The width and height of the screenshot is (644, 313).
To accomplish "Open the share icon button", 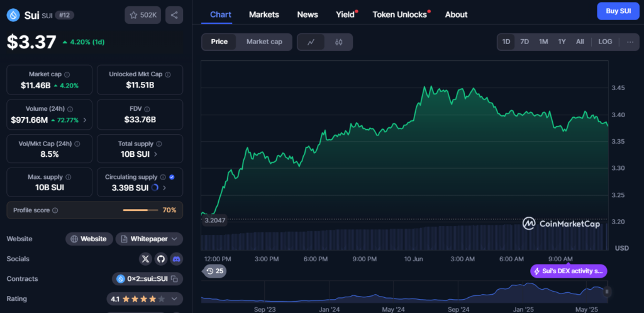I will click(174, 15).
